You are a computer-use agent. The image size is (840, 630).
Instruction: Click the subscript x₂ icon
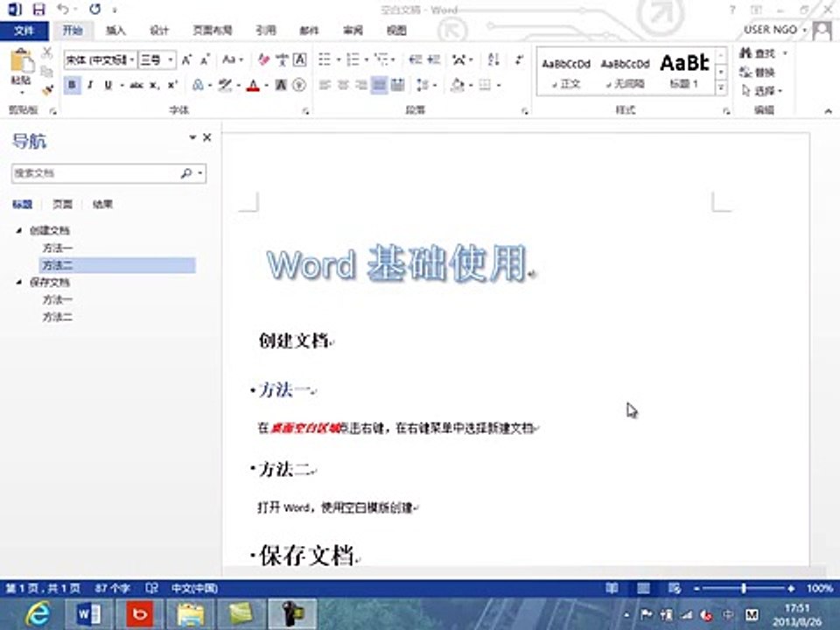(154, 85)
